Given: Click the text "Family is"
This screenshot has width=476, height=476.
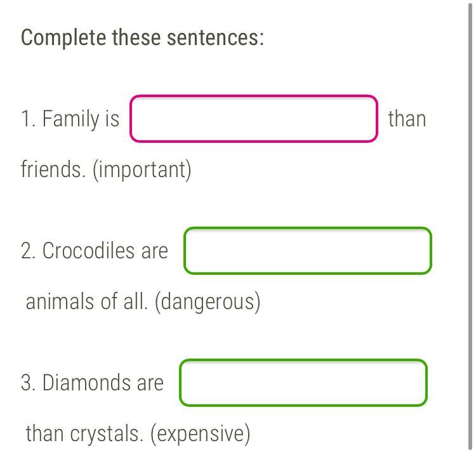Looking at the screenshot, I should (81, 119).
